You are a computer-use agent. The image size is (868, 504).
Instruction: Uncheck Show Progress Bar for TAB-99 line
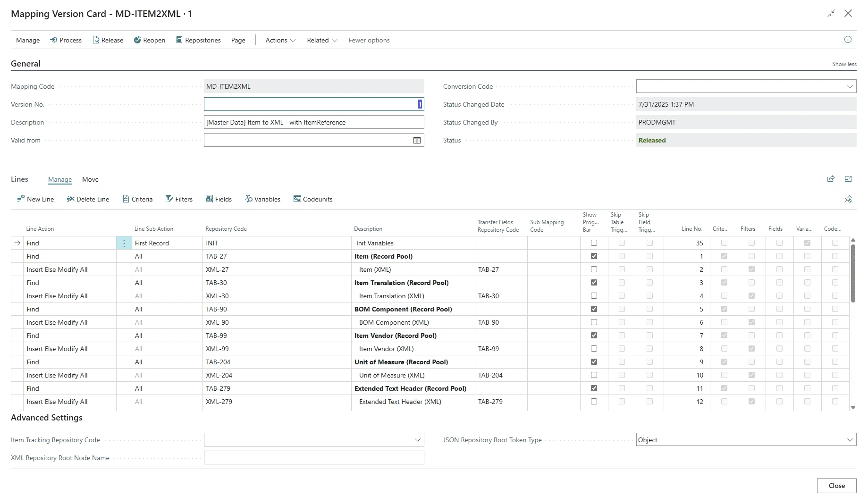coord(594,336)
